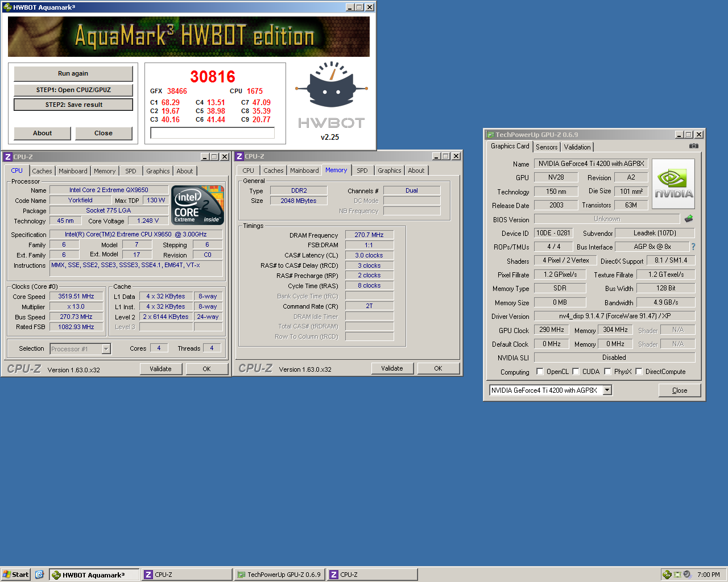Select the Graphics Card tab in GPU-Z
The image size is (728, 582).
point(510,146)
